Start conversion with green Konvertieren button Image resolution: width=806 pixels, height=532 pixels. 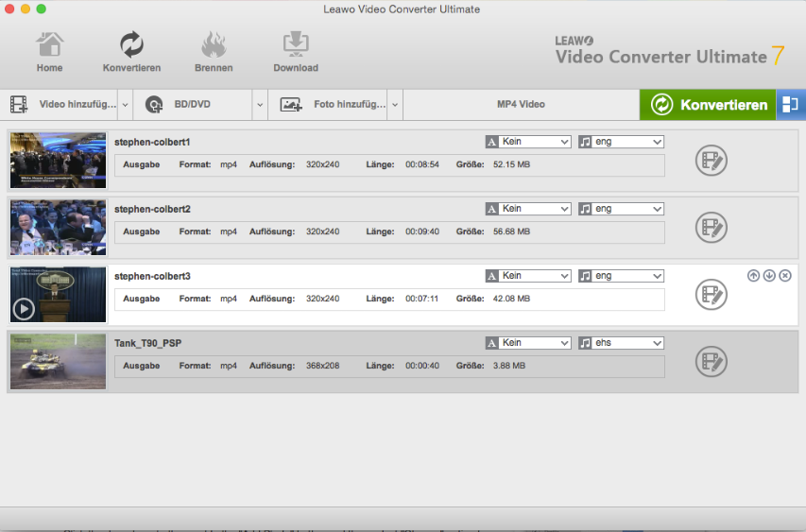708,105
